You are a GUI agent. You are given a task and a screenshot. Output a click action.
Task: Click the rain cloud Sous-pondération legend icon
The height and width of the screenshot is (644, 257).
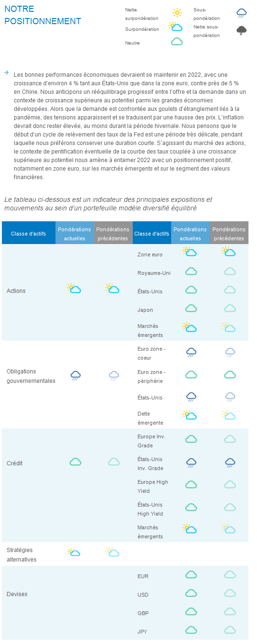point(242,13)
